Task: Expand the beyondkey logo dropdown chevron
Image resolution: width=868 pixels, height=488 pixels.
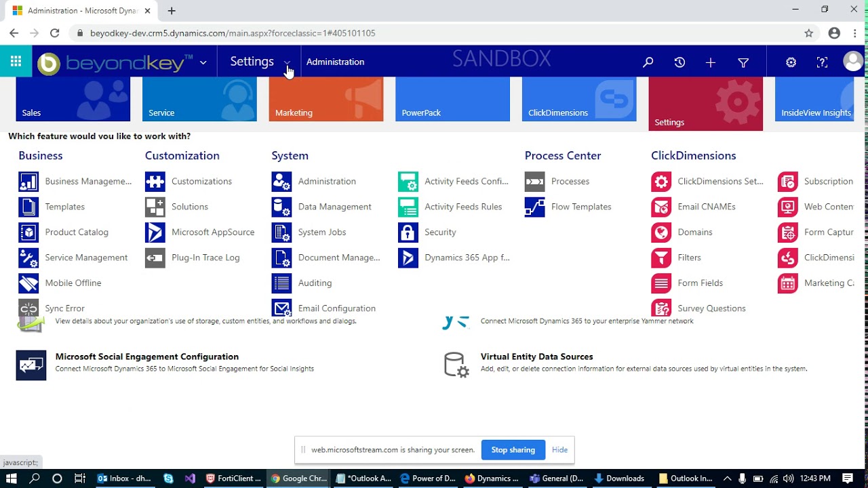Action: click(x=203, y=62)
